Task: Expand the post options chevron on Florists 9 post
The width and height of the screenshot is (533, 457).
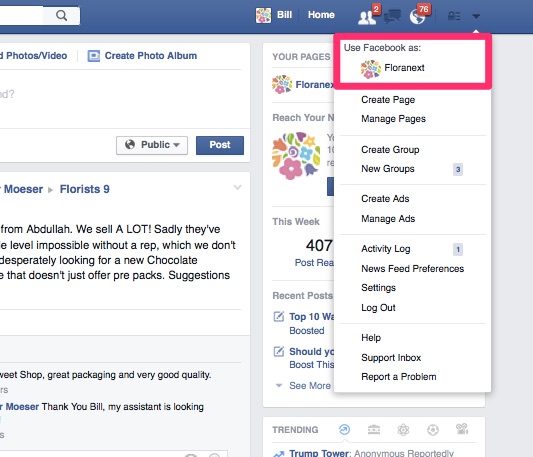Action: tap(237, 187)
